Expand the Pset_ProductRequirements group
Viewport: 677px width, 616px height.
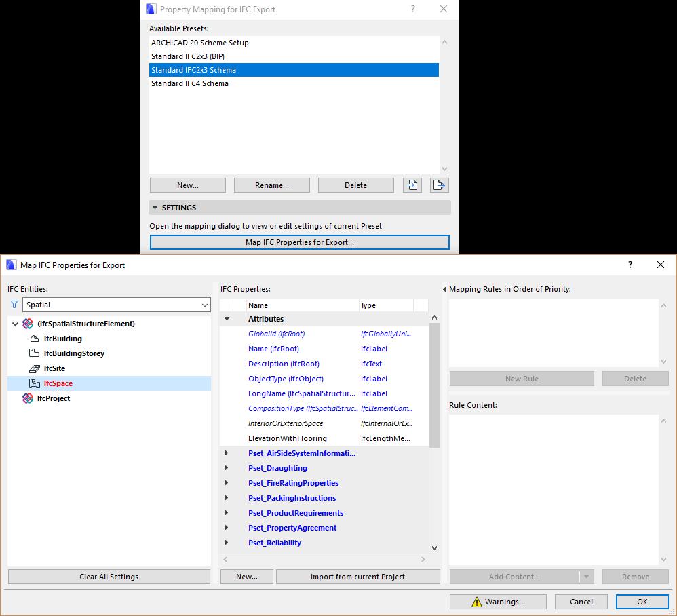(227, 512)
